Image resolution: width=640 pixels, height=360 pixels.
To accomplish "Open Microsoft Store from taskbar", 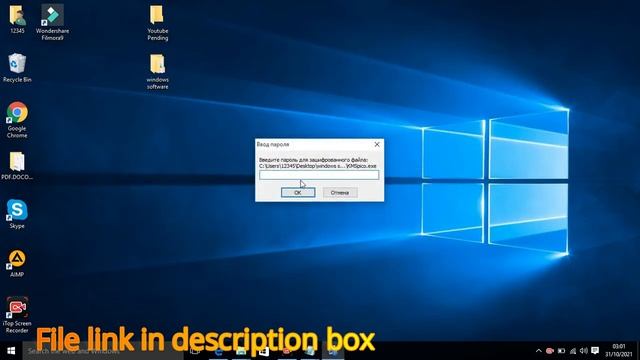I will tap(264, 351).
